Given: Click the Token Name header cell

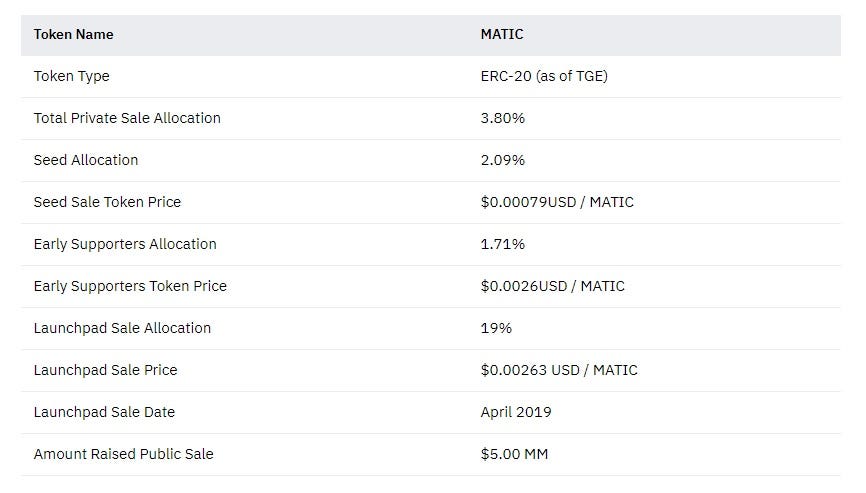Looking at the screenshot, I should click(x=73, y=34).
